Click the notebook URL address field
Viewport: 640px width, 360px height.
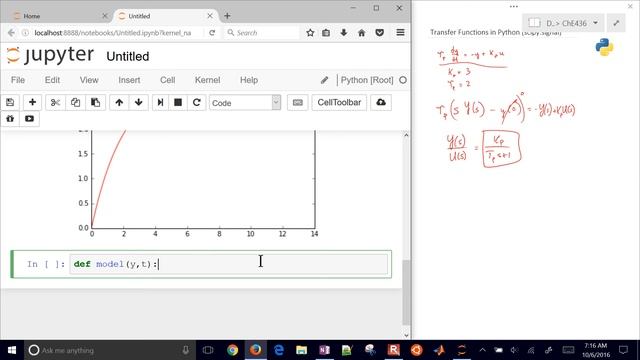(x=113, y=33)
